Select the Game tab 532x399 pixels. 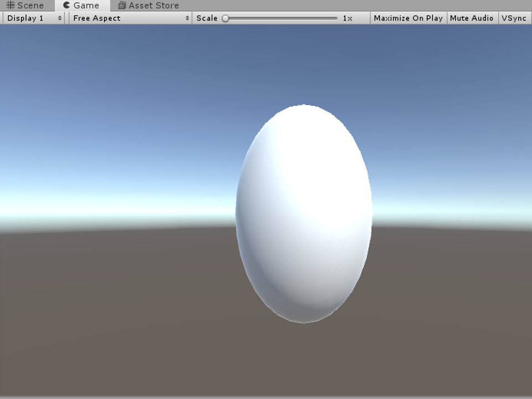click(82, 6)
